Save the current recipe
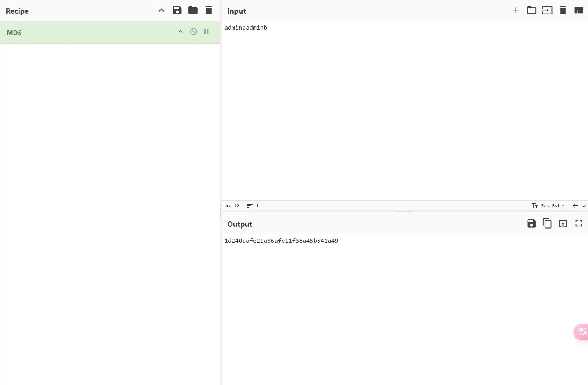The height and width of the screenshot is (385, 588). (177, 10)
